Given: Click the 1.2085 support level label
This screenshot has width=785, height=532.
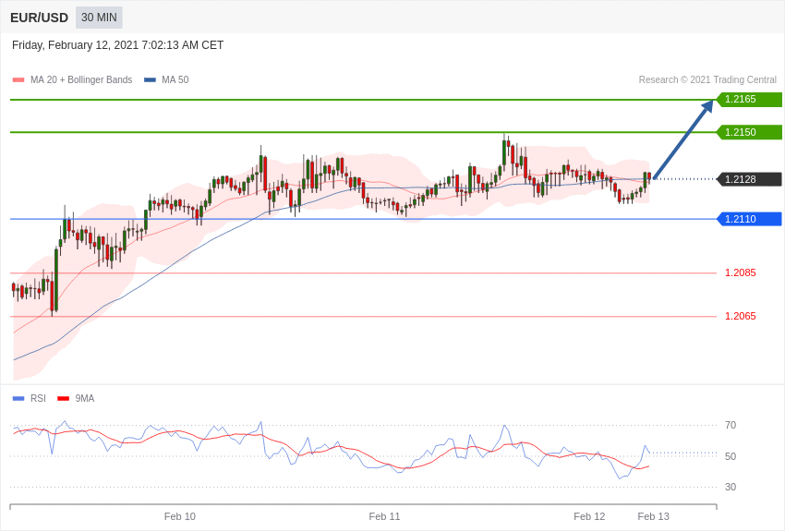Looking at the screenshot, I should tap(741, 272).
